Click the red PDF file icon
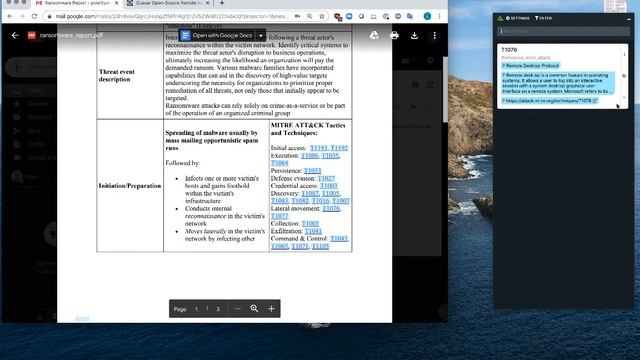This screenshot has width=640, height=360. click(x=31, y=36)
